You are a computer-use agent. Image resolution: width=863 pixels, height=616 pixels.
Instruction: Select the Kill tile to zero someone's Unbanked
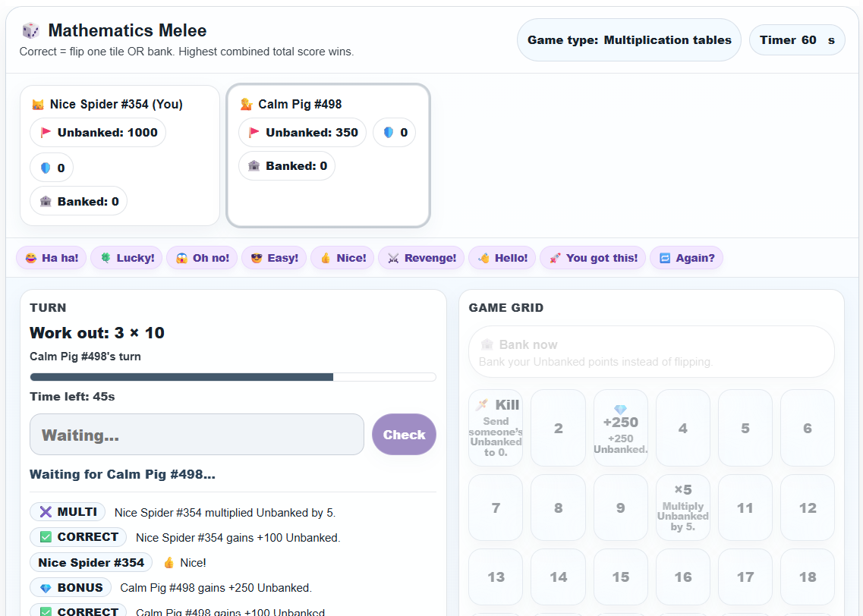point(496,428)
